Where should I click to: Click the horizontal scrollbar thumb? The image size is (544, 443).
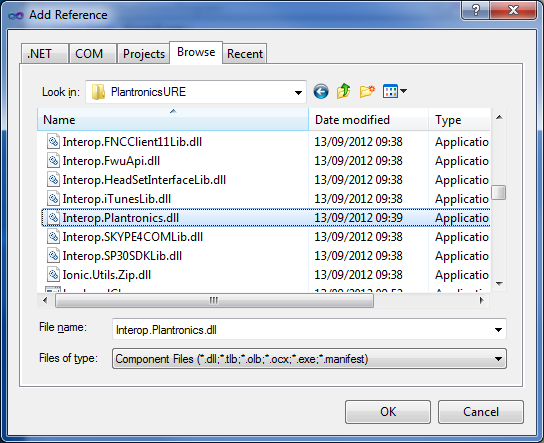point(214,300)
